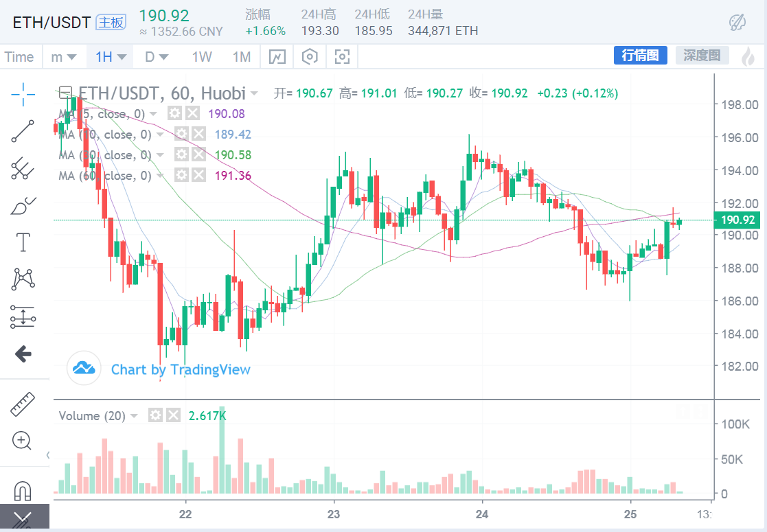The width and height of the screenshot is (767, 532).
Task: Click the theme palette icon top right
Action: point(737,22)
